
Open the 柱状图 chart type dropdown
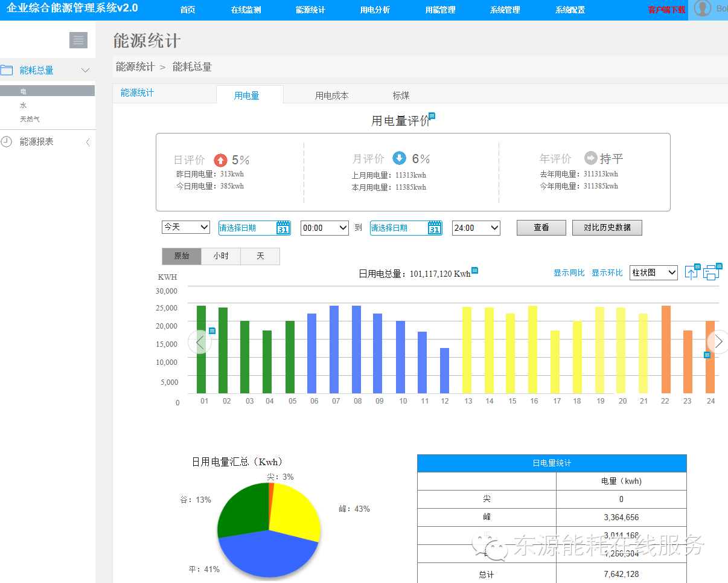click(x=653, y=272)
